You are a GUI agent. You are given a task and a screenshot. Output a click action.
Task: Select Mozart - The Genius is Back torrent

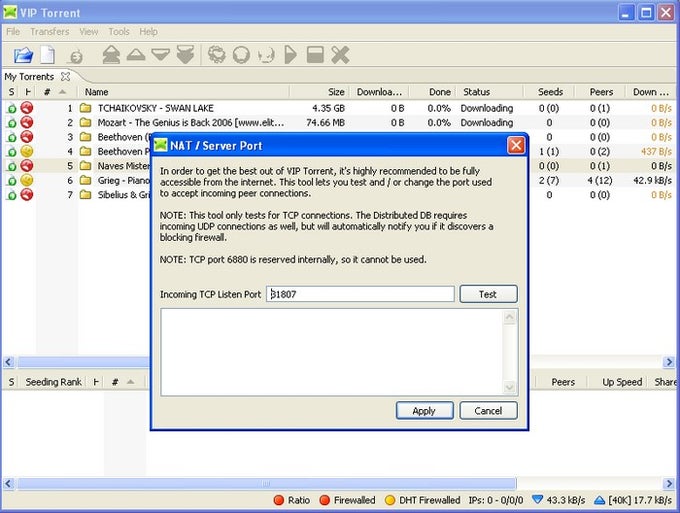point(191,123)
